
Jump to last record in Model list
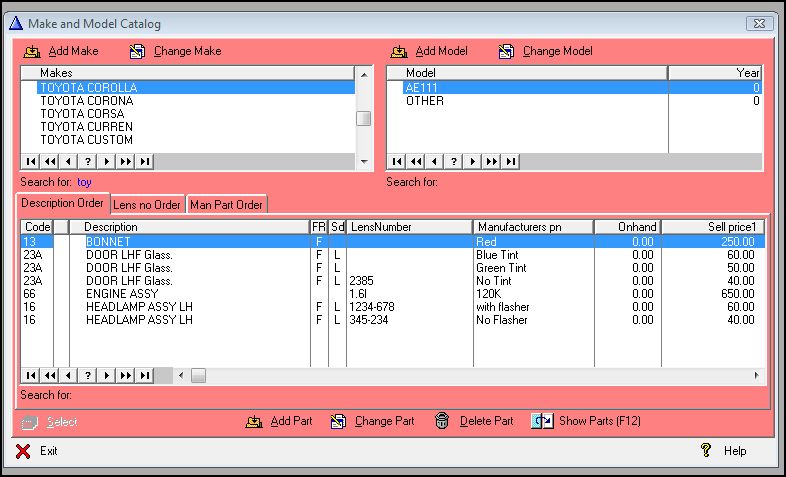(x=511, y=161)
